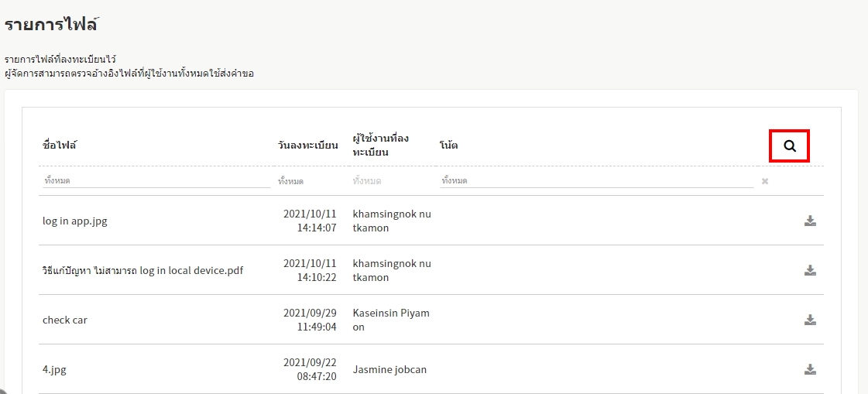Click the magnifier search icon
Viewport: 868px width, 394px height.
pos(789,146)
